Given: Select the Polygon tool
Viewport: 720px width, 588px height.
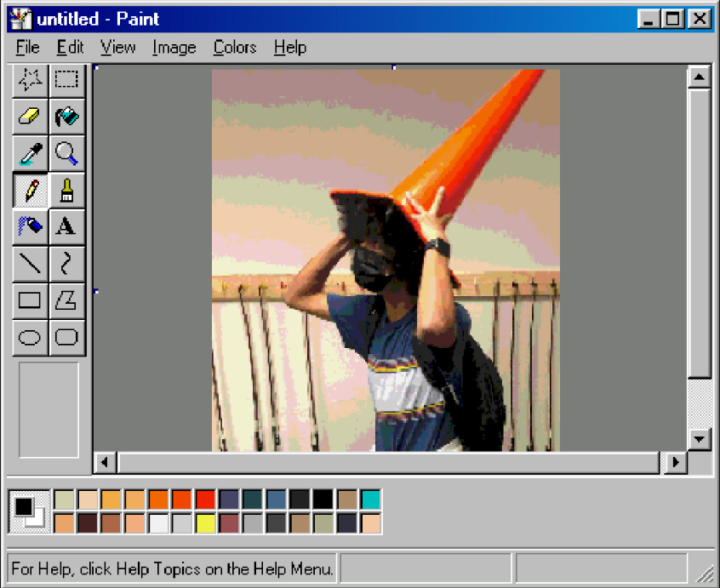Looking at the screenshot, I should coord(66,300).
